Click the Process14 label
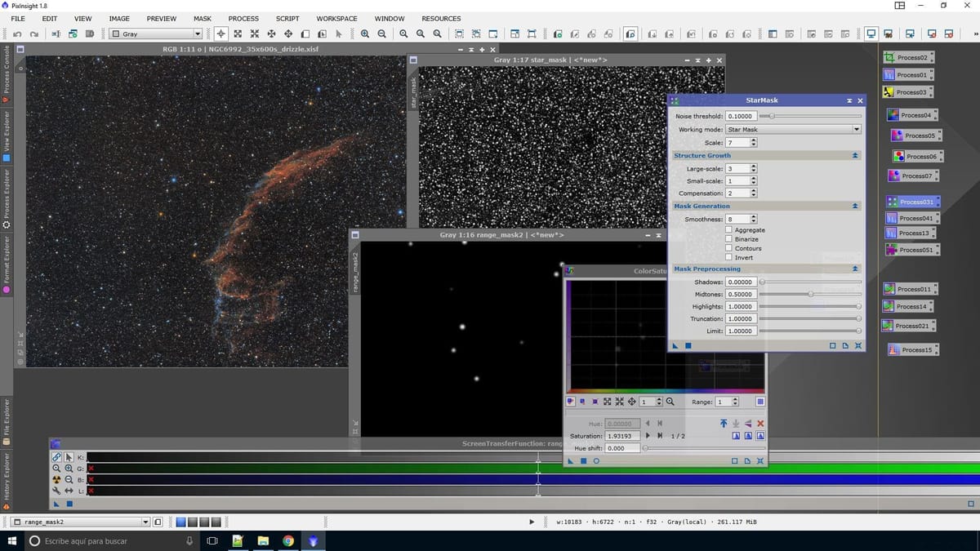The height and width of the screenshot is (551, 980). click(911, 306)
